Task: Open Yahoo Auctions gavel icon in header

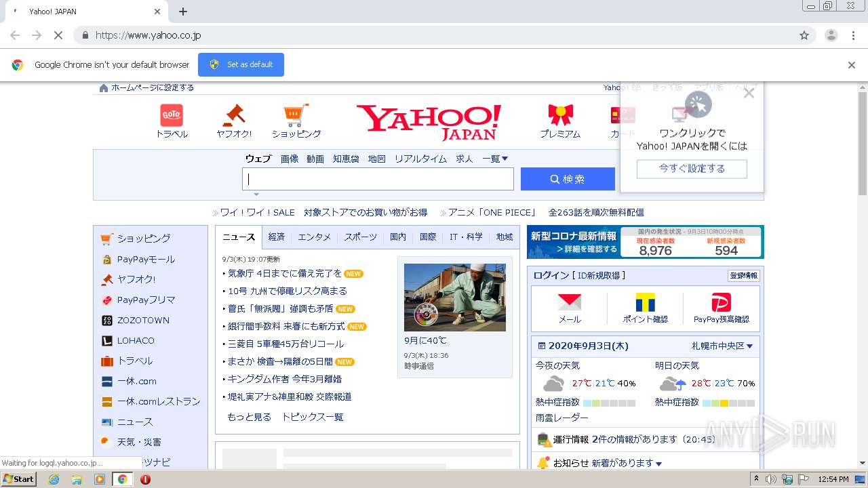Action: [234, 115]
